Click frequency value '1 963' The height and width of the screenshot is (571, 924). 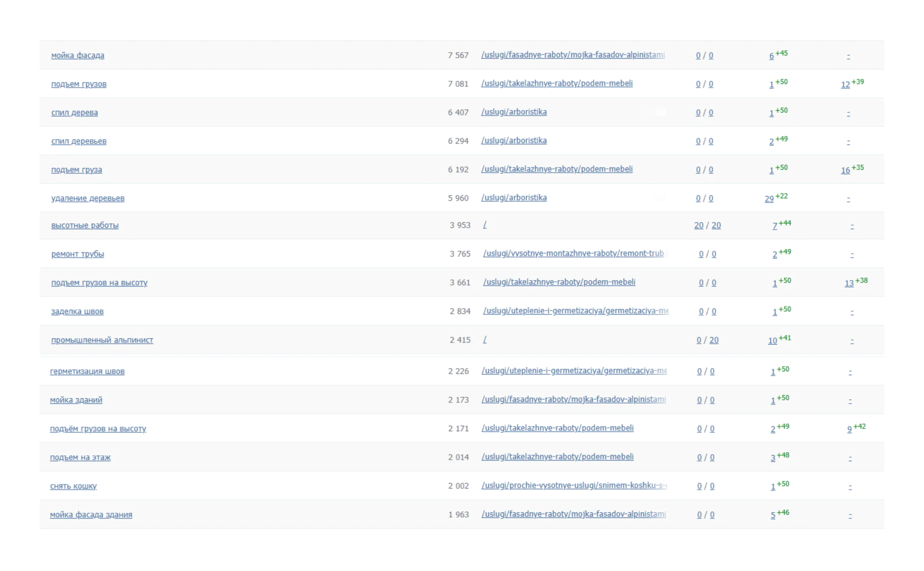(458, 515)
